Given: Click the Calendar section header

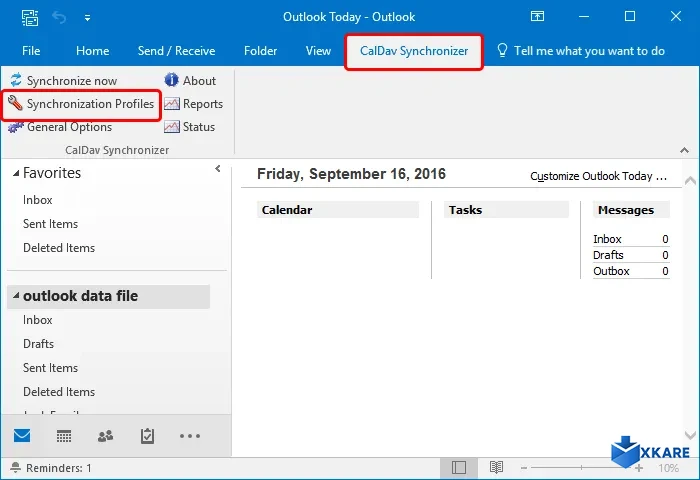Looking at the screenshot, I should (x=338, y=210).
